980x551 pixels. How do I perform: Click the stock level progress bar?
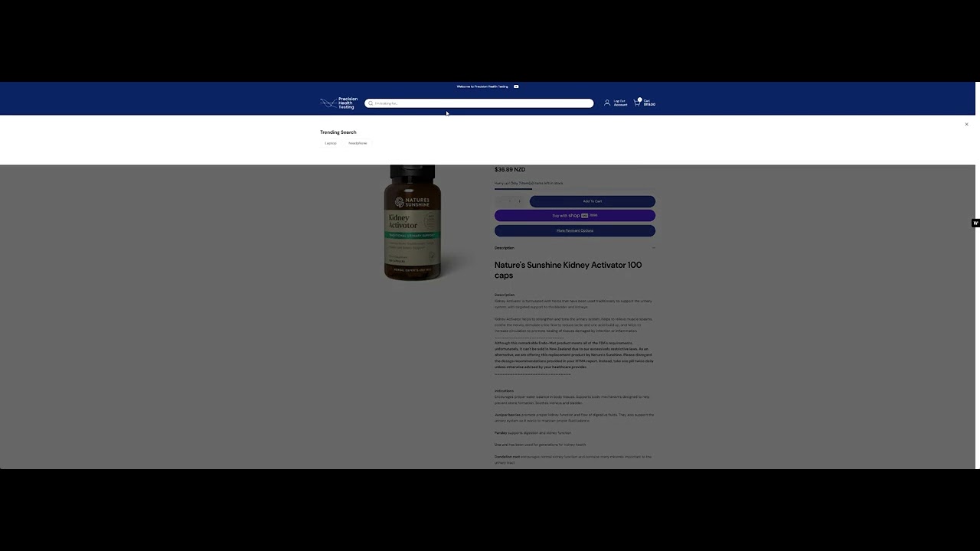coord(575,189)
